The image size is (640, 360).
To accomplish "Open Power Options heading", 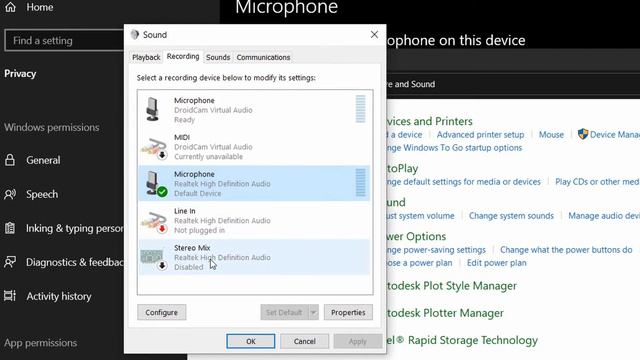I will click(416, 236).
